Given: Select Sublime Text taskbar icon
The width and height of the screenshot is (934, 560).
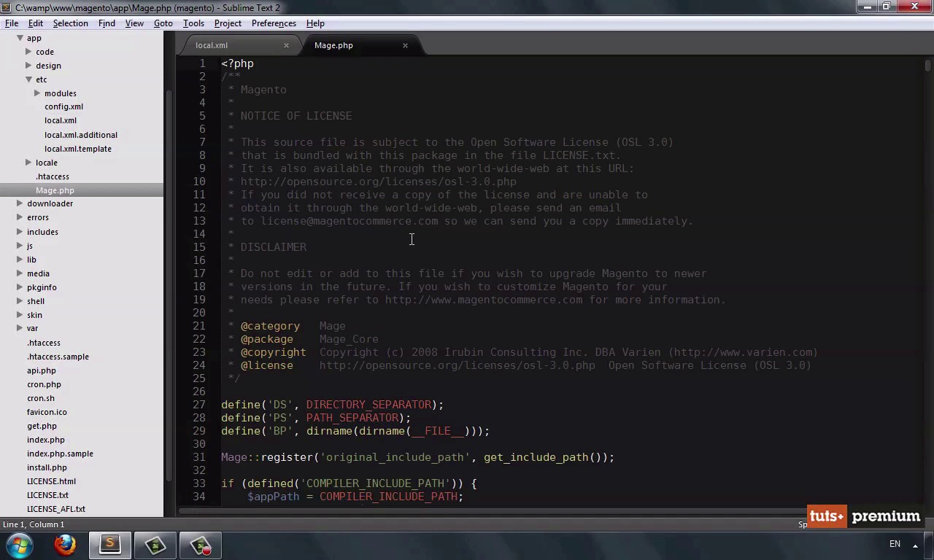Looking at the screenshot, I should 109,545.
